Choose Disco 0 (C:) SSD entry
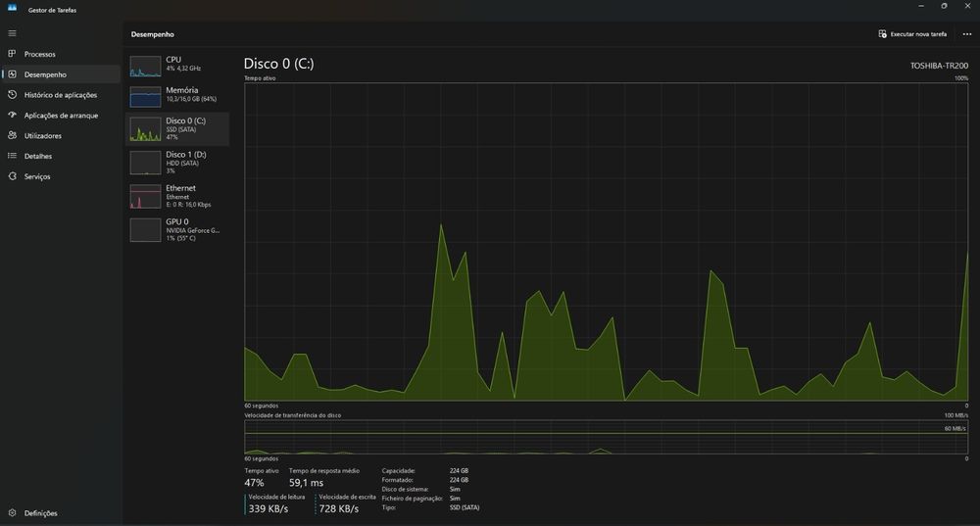This screenshot has width=980, height=526. [x=177, y=128]
